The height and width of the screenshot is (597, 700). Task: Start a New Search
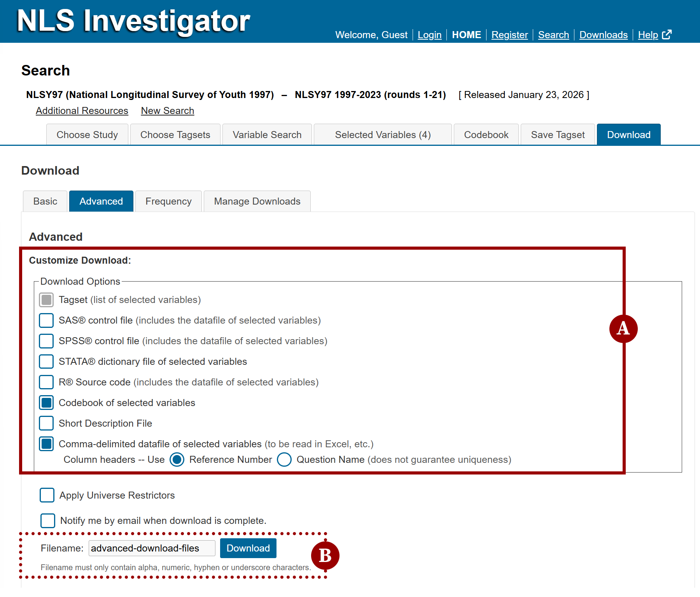coord(167,111)
